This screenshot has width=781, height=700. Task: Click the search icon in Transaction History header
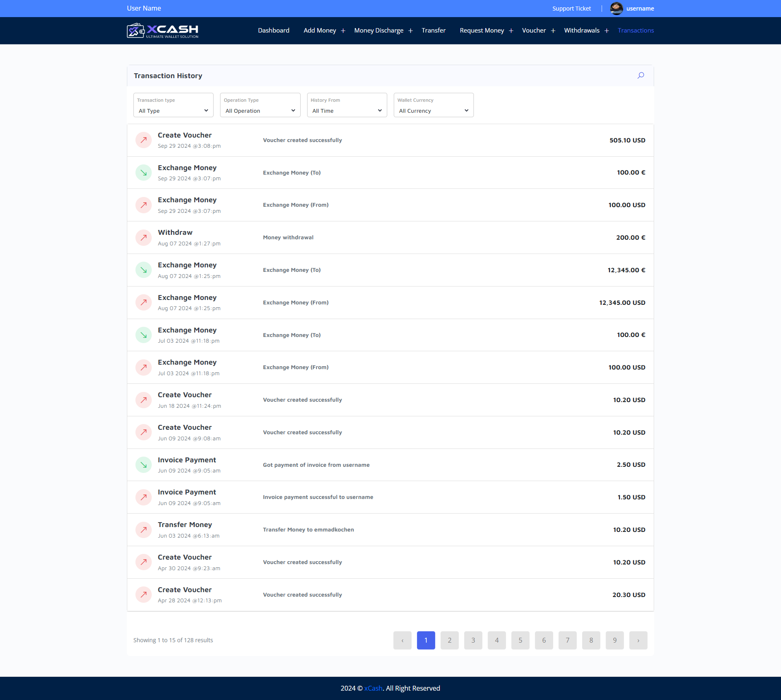(x=641, y=75)
